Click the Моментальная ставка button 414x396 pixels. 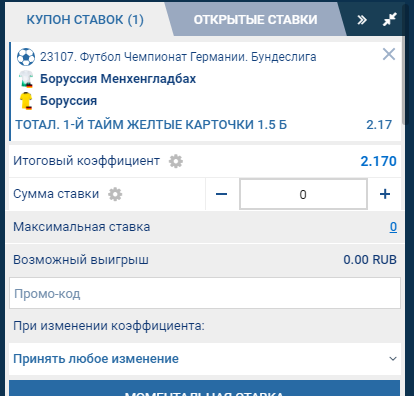pyautogui.click(x=205, y=388)
